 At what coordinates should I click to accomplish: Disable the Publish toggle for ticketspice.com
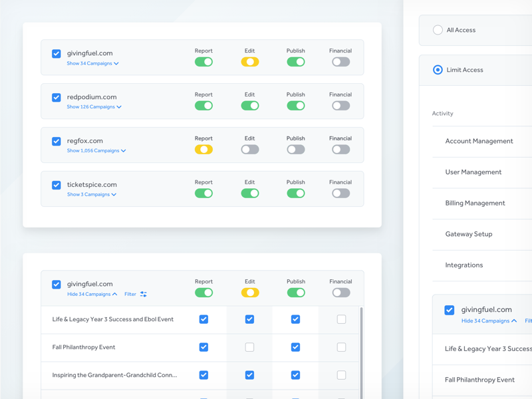click(x=295, y=193)
